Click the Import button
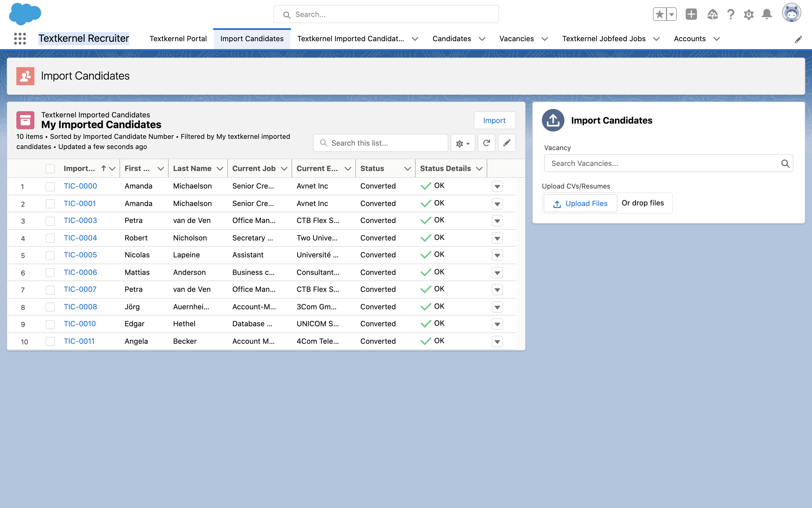The image size is (812, 508). click(x=494, y=120)
